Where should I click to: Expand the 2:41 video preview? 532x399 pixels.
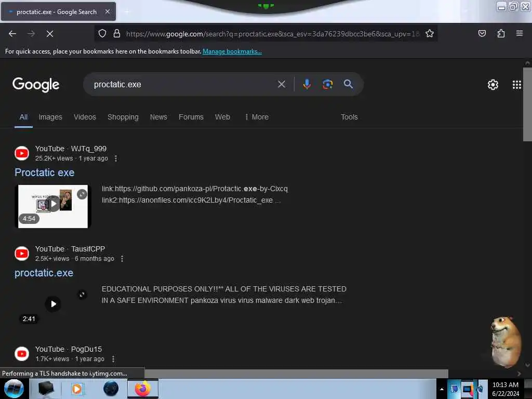[x=82, y=295]
